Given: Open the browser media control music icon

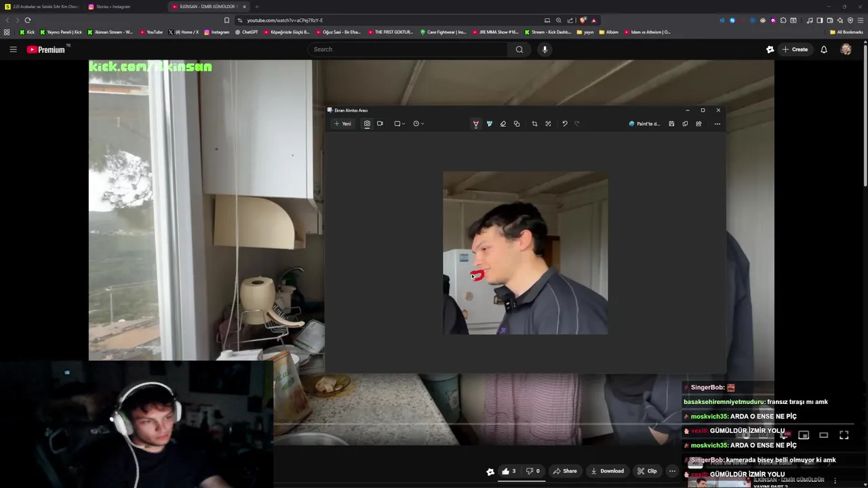Looking at the screenshot, I should coord(810,20).
